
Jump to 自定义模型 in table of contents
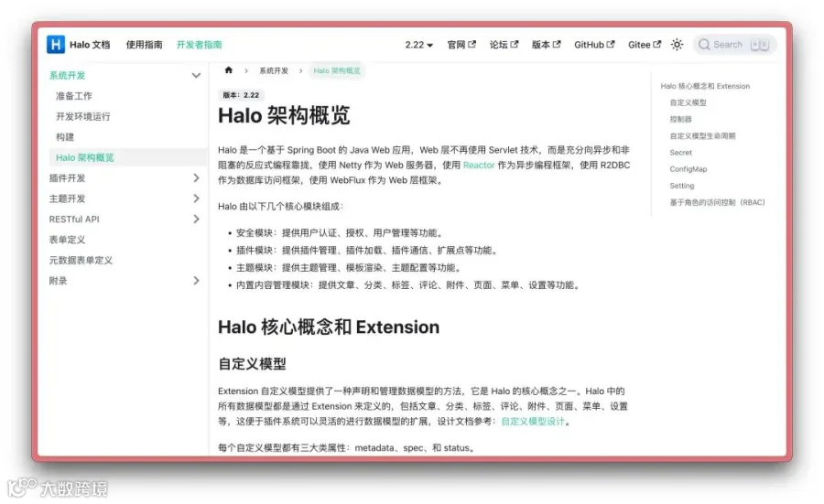coord(688,102)
